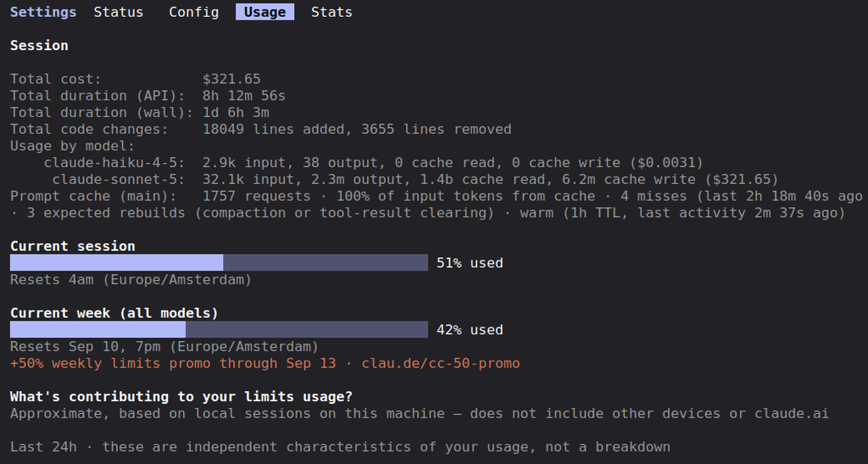Click the Current week usage bar
This screenshot has width=868, height=464.
[219, 330]
